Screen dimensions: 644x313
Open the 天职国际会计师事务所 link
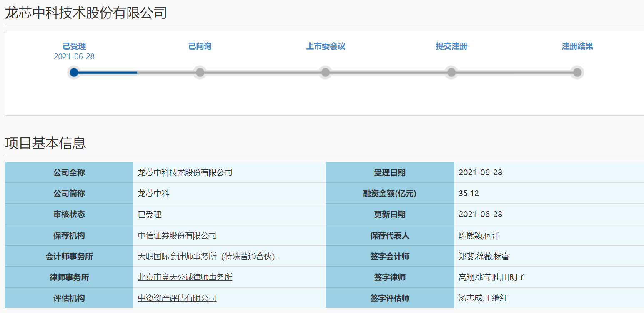[x=208, y=256]
